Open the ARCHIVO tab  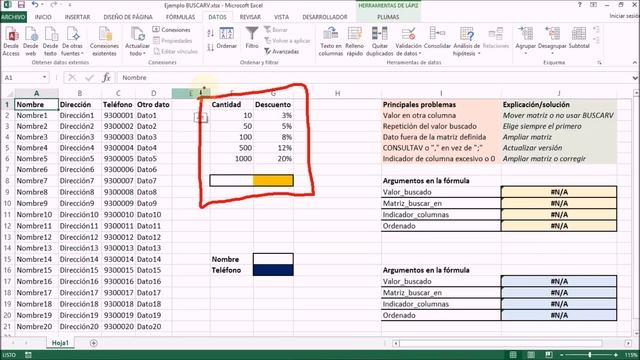pos(13,17)
